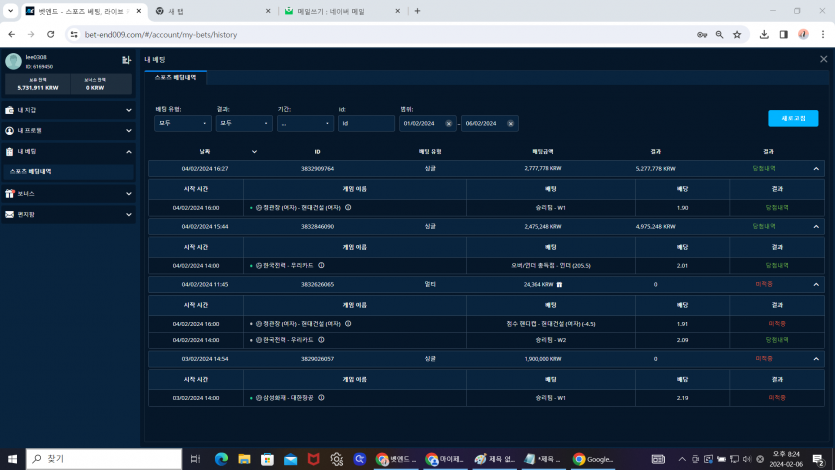Clear the 01/02/2024 start date
Image resolution: width=835 pixels, height=470 pixels.
[x=448, y=123]
